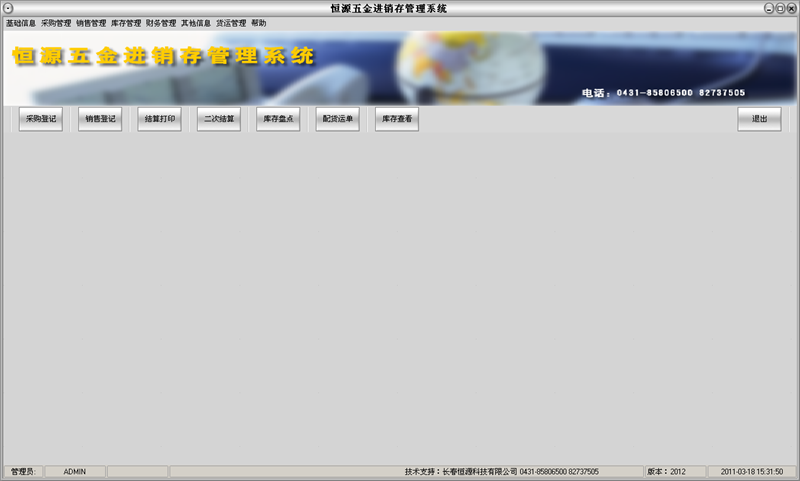Open the 帮助 menu
This screenshot has height=481, width=800.
(x=259, y=23)
